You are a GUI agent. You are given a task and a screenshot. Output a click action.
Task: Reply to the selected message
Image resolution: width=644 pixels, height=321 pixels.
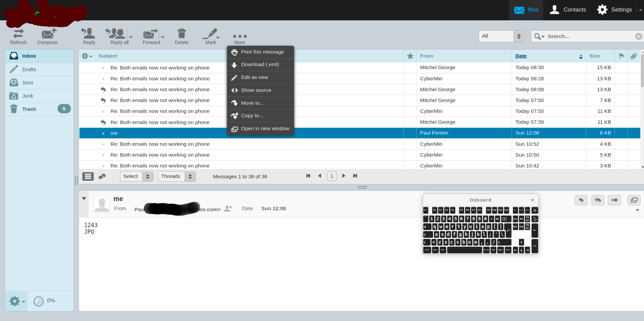click(x=89, y=37)
